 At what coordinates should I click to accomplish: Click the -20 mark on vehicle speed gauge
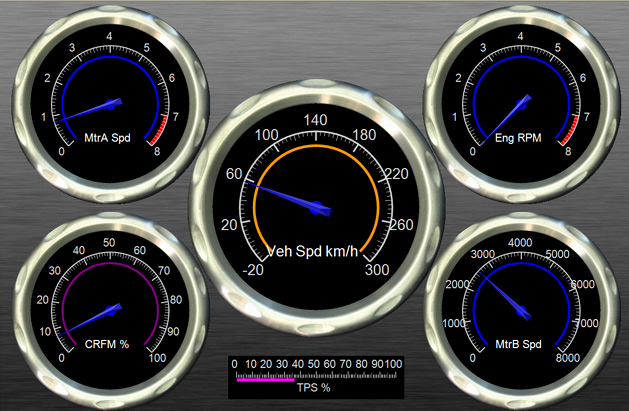(x=253, y=270)
